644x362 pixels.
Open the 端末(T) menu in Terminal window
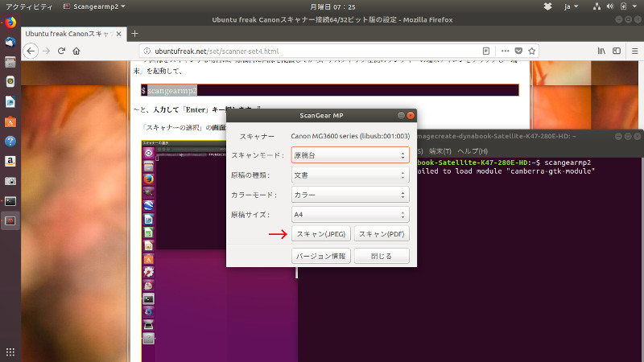coord(440,151)
